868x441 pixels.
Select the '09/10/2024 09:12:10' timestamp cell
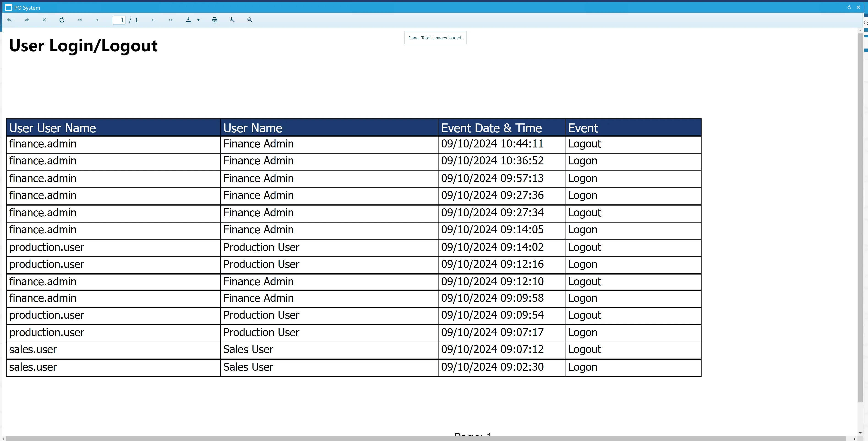(x=501, y=282)
